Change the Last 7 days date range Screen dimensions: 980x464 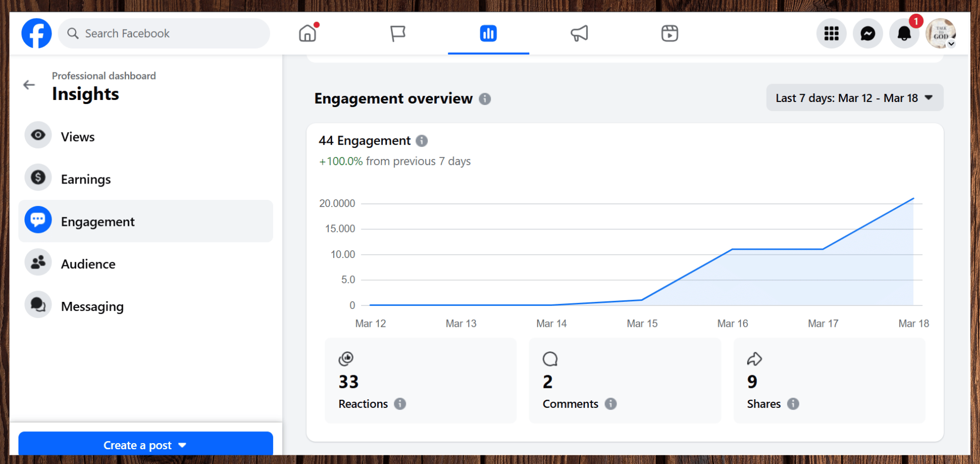tap(854, 98)
